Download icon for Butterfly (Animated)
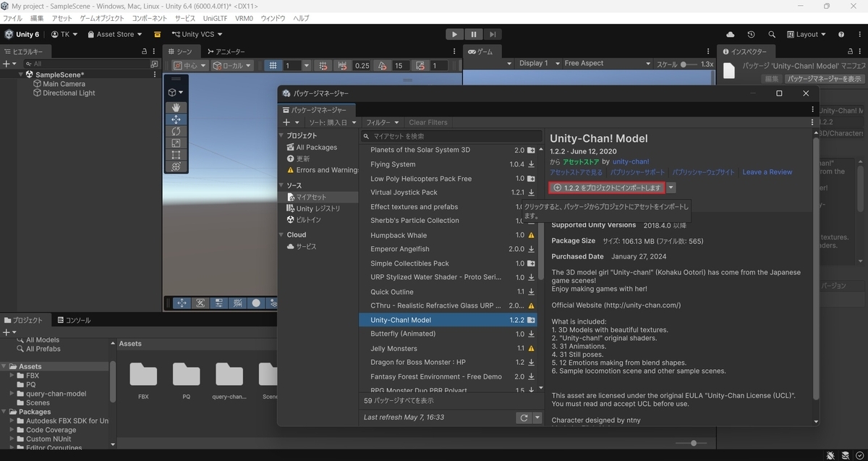The image size is (868, 461). (531, 334)
